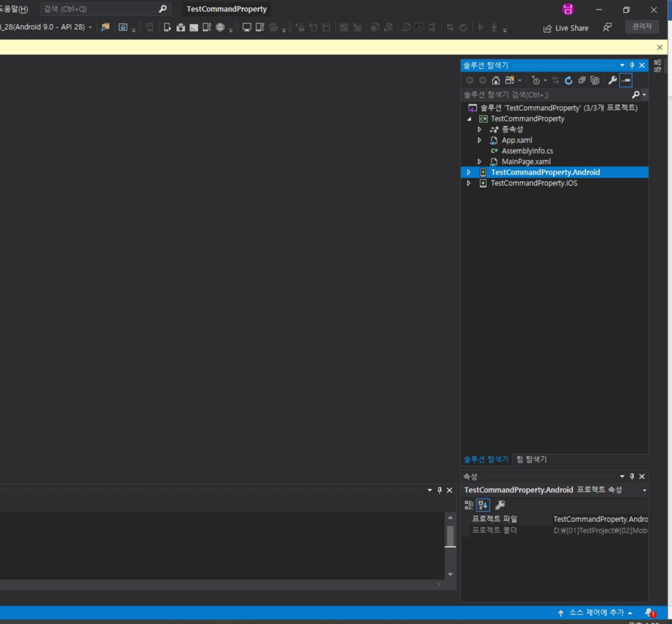Open Properties panel window position dropdown
672x624 pixels.
pos(622,476)
